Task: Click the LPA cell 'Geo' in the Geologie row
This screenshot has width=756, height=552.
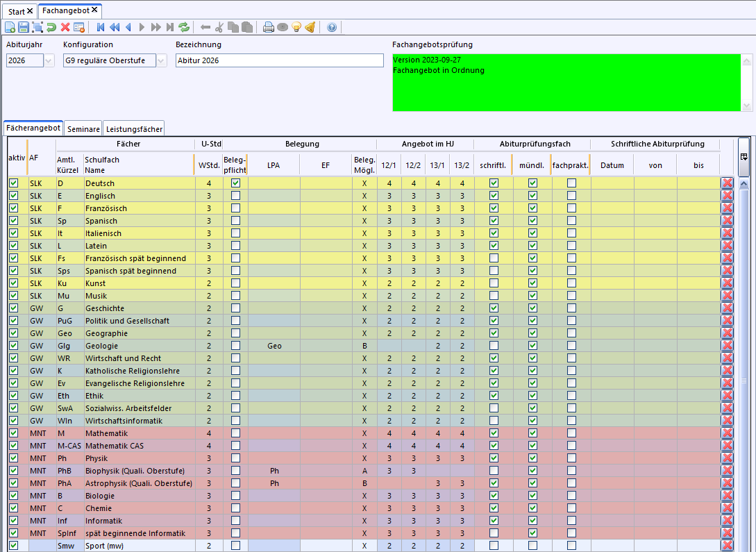Action: pyautogui.click(x=274, y=346)
